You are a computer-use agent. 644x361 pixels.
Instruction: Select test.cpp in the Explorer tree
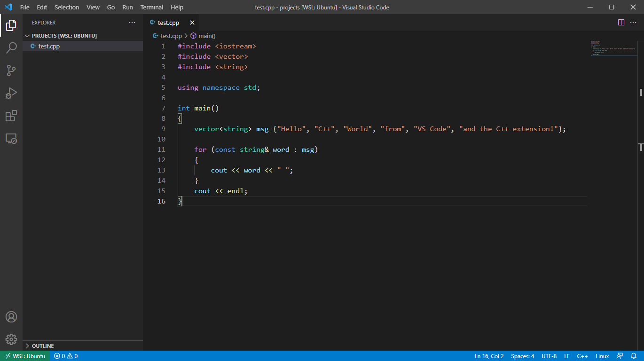(49, 46)
